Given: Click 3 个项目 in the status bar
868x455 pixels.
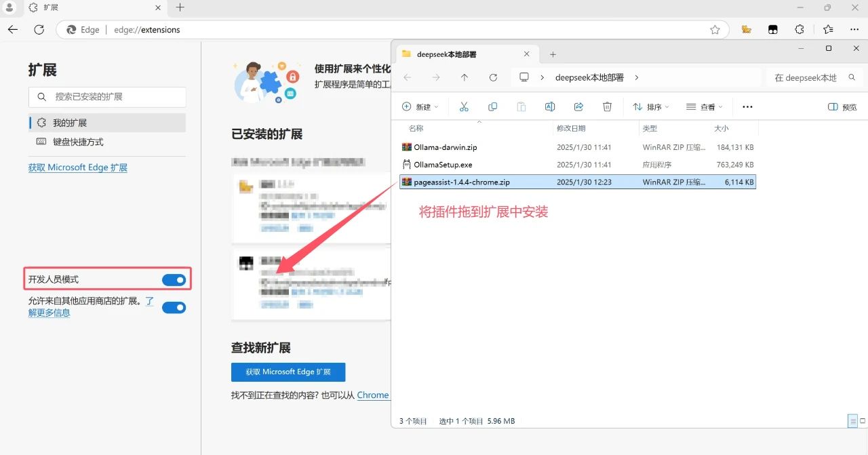Looking at the screenshot, I should point(413,421).
